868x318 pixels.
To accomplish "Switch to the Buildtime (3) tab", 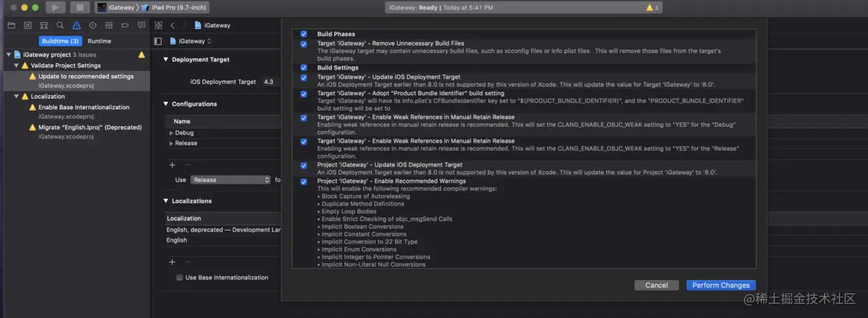I will tap(59, 41).
